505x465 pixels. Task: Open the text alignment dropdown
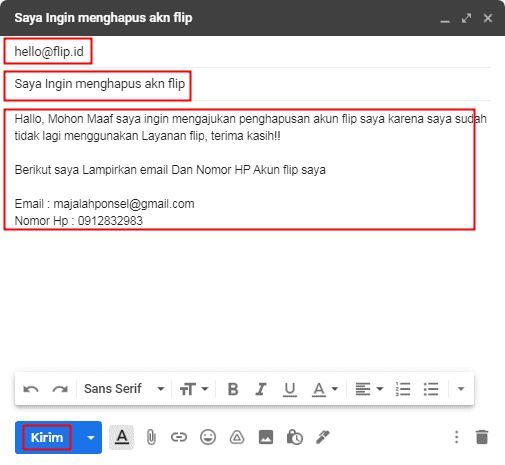[369, 389]
